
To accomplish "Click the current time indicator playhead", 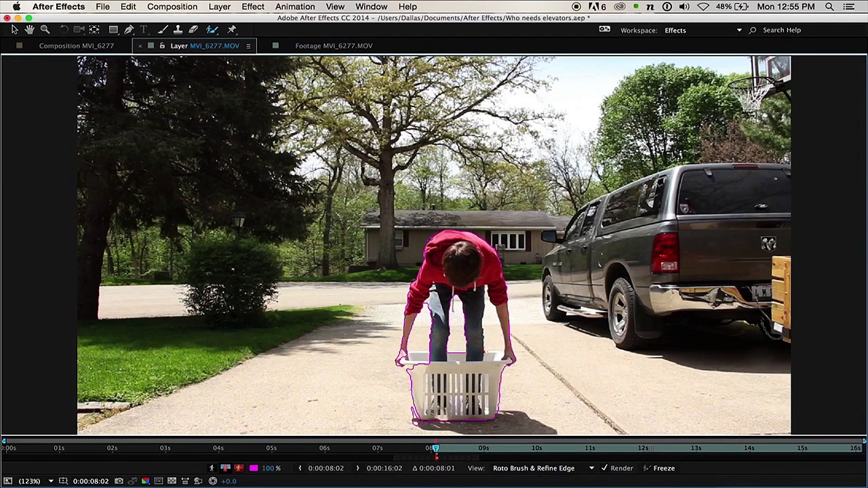I will coord(436,448).
